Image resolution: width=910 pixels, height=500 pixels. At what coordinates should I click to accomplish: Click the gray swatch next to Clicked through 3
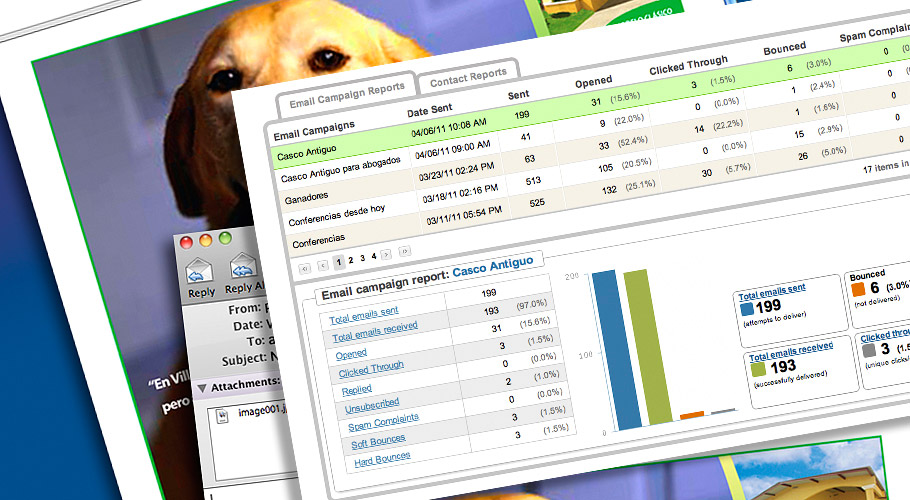point(869,350)
